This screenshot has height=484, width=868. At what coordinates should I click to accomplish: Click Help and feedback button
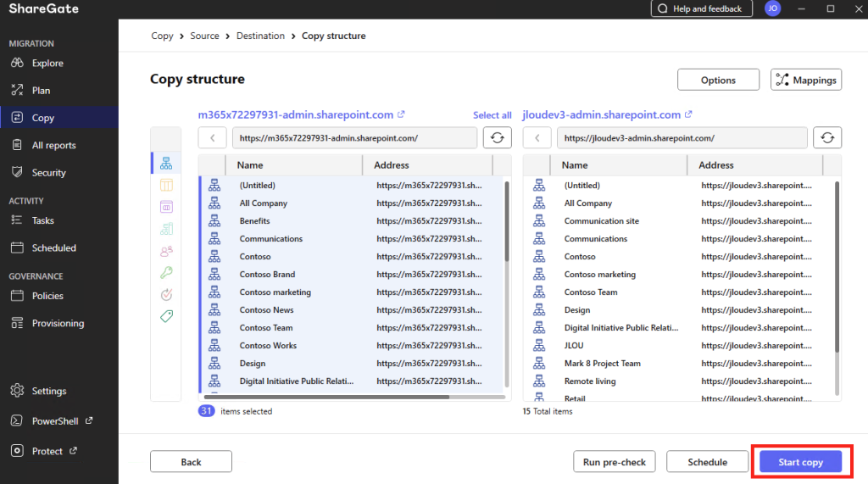(x=701, y=8)
